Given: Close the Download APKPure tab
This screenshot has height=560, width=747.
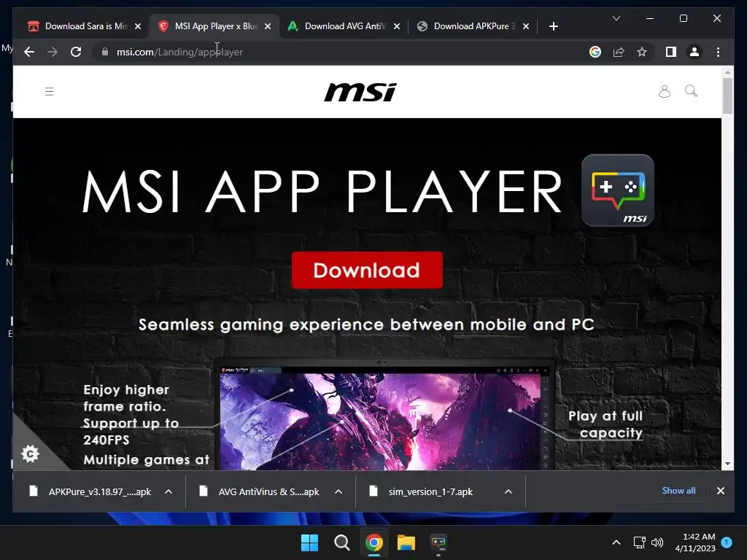Looking at the screenshot, I should coord(526,26).
